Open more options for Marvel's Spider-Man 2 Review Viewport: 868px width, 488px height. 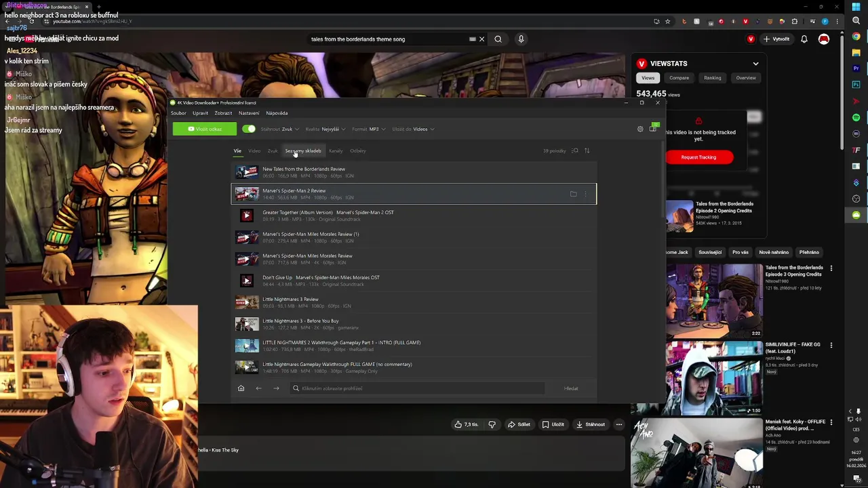coord(586,194)
